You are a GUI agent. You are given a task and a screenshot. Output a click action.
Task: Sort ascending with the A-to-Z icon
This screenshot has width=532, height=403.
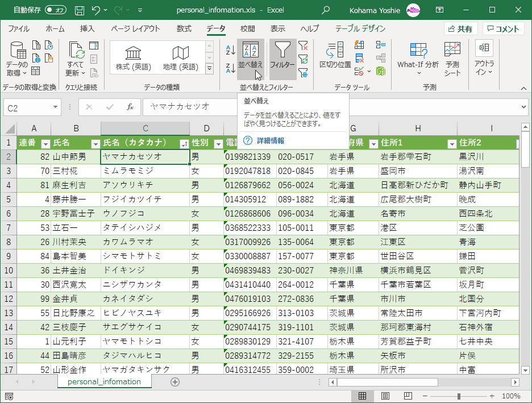[230, 49]
